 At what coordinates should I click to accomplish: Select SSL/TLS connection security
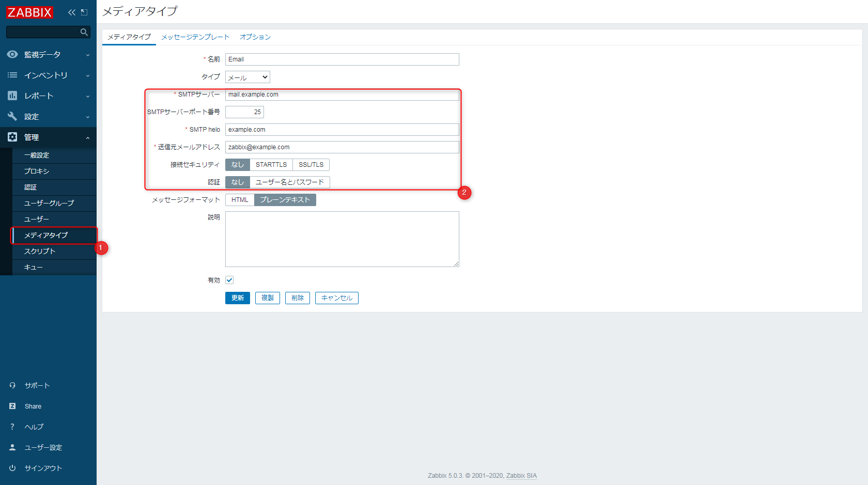point(311,165)
